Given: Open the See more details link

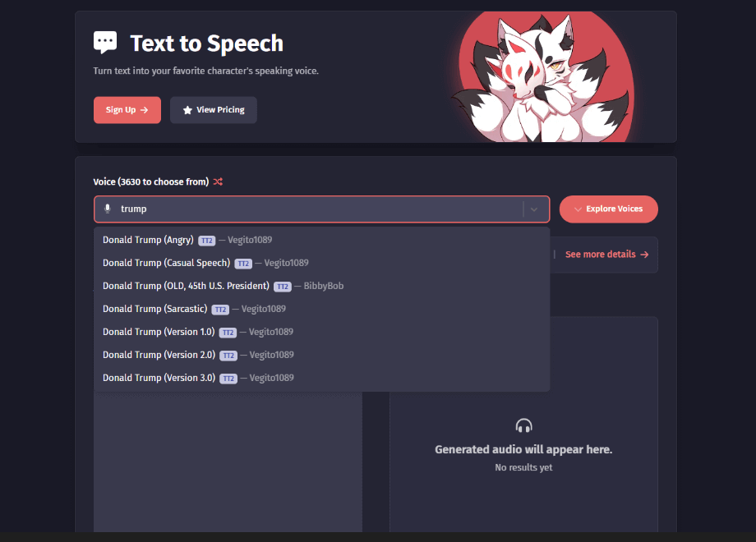Looking at the screenshot, I should point(602,255).
